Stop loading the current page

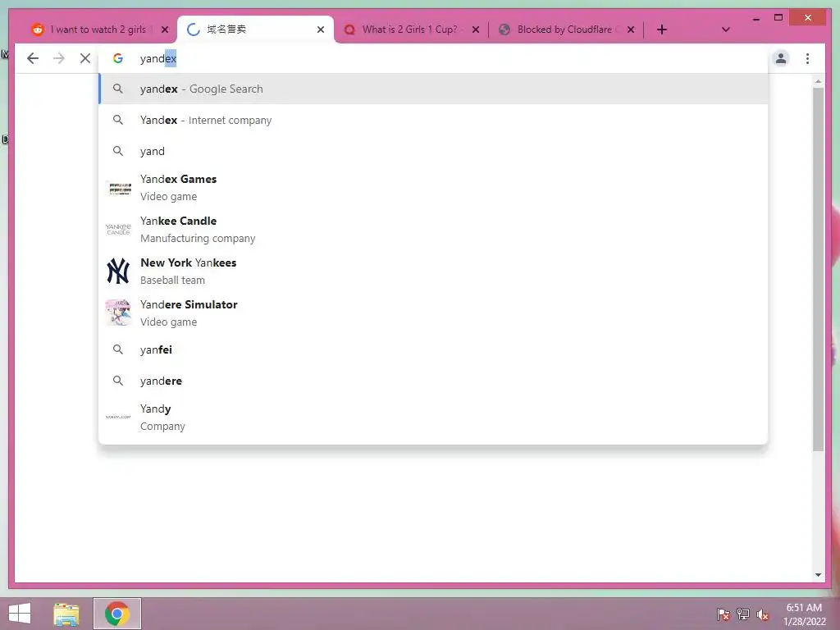(85, 58)
